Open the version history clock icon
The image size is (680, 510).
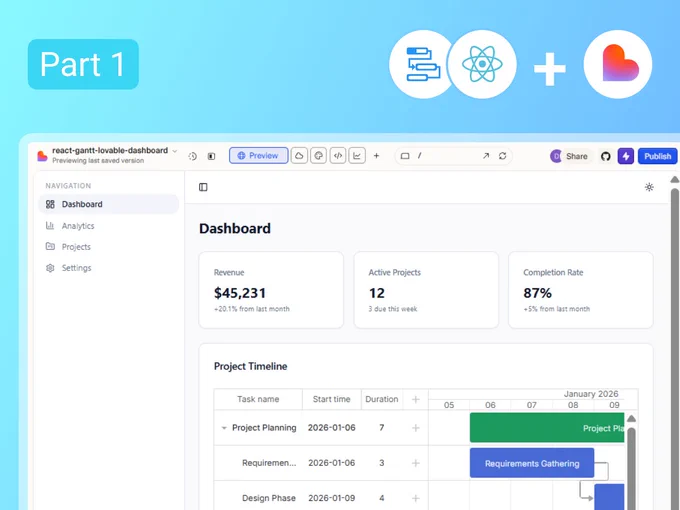point(193,156)
